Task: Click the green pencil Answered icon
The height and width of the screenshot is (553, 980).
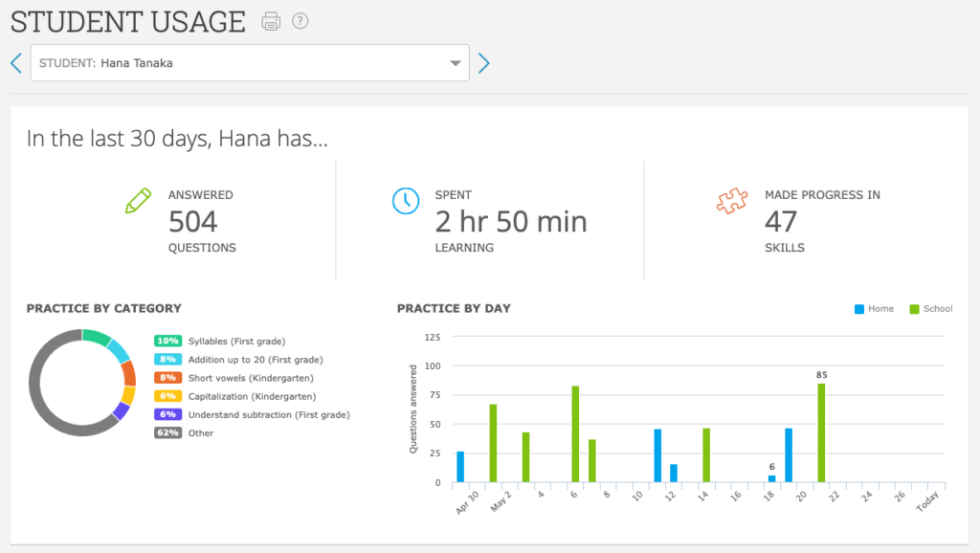Action: pos(139,201)
